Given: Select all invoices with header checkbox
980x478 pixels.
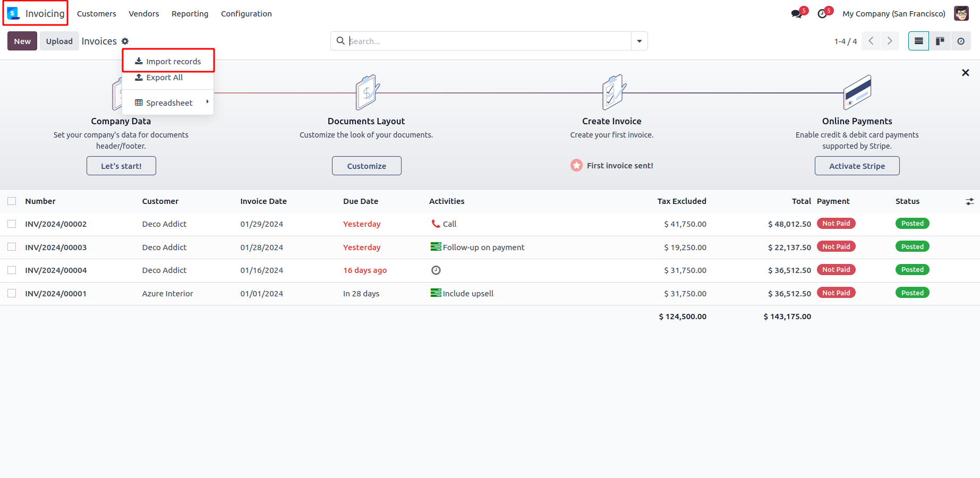Looking at the screenshot, I should pos(12,201).
